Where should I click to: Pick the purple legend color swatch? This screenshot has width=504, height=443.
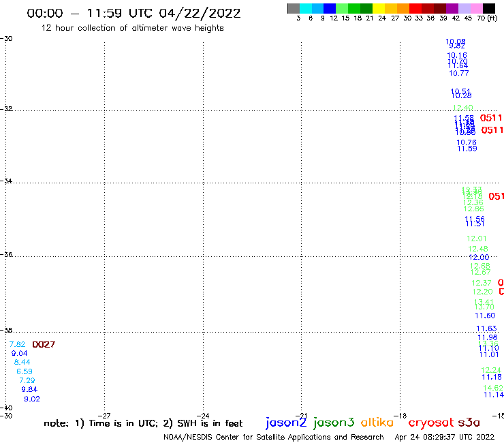pyautogui.click(x=452, y=8)
